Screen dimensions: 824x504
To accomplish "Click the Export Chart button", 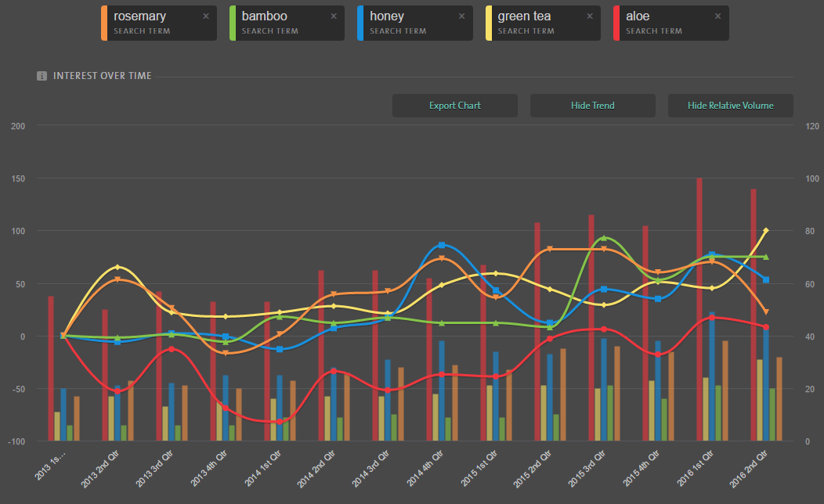I will [455, 106].
